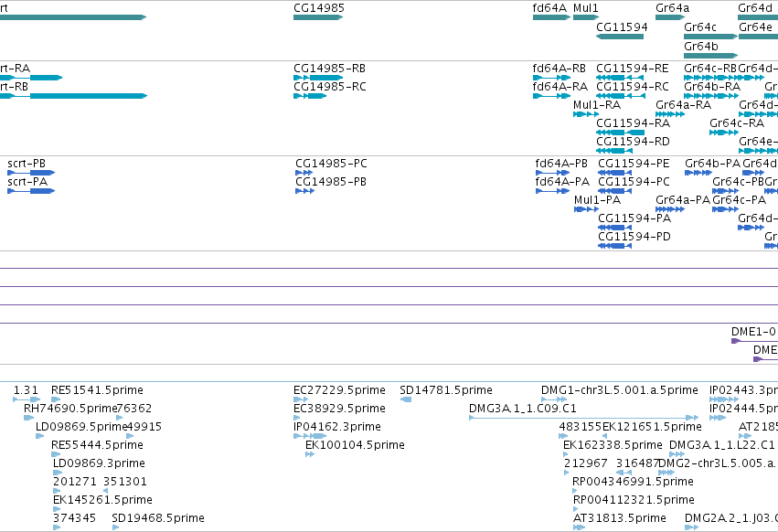The image size is (778, 532).
Task: Click the Mul1-RA transcript label
Action: pos(597,105)
